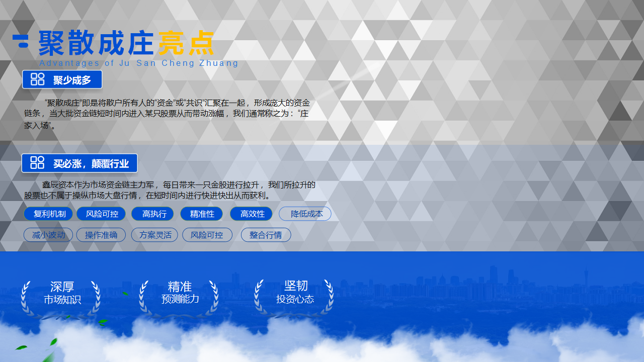The image size is (644, 362).
Task: Click the blue logo mark beside the title
Action: (x=21, y=41)
